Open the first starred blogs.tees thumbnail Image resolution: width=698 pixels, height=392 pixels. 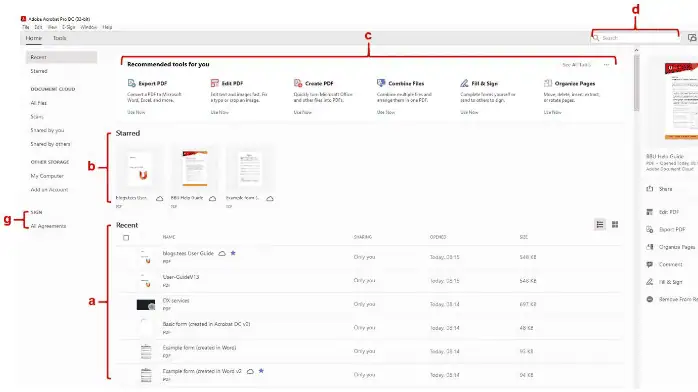coord(139,168)
